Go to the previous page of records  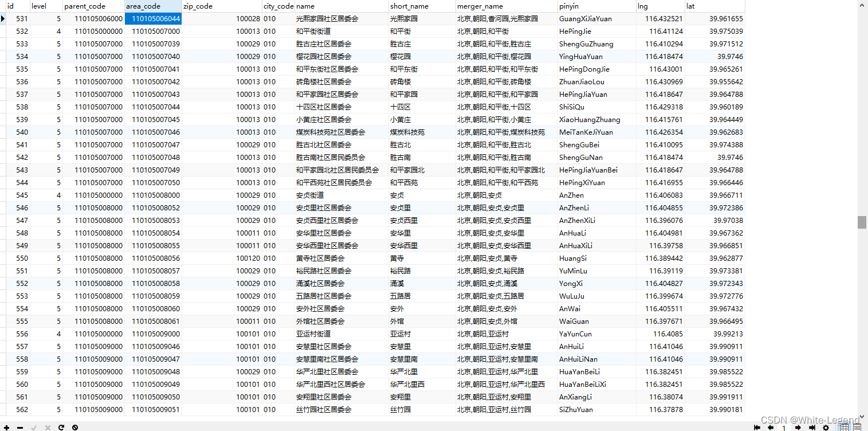coord(771,427)
